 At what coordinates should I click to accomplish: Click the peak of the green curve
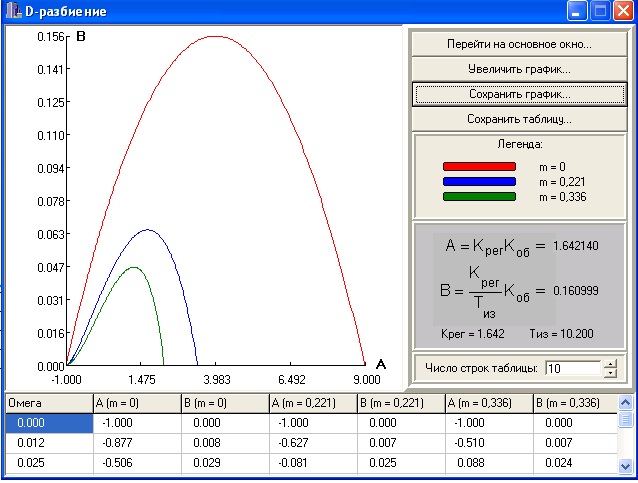(x=133, y=267)
